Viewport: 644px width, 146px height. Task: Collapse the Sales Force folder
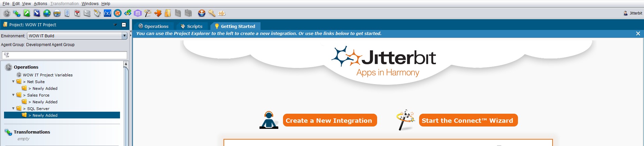[x=13, y=95]
